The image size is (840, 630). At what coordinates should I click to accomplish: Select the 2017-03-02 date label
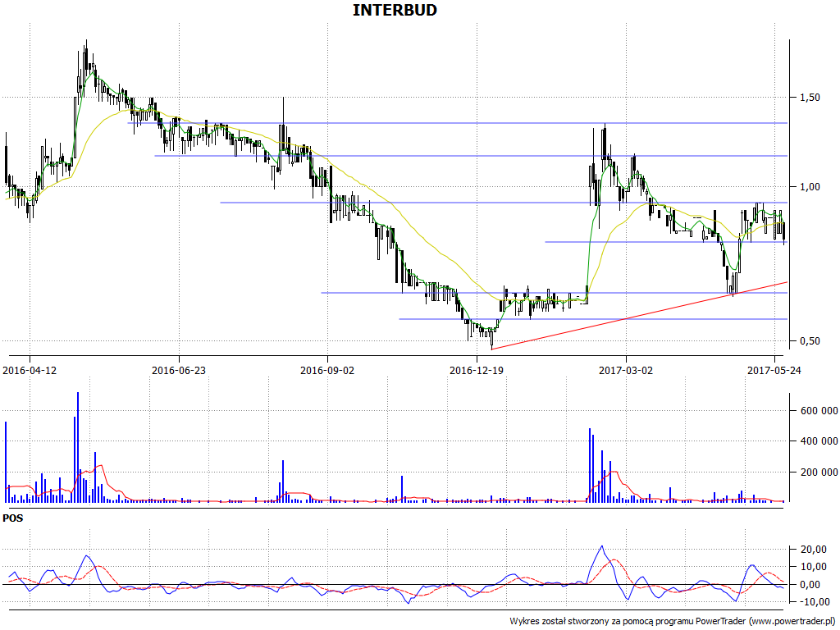point(626,370)
